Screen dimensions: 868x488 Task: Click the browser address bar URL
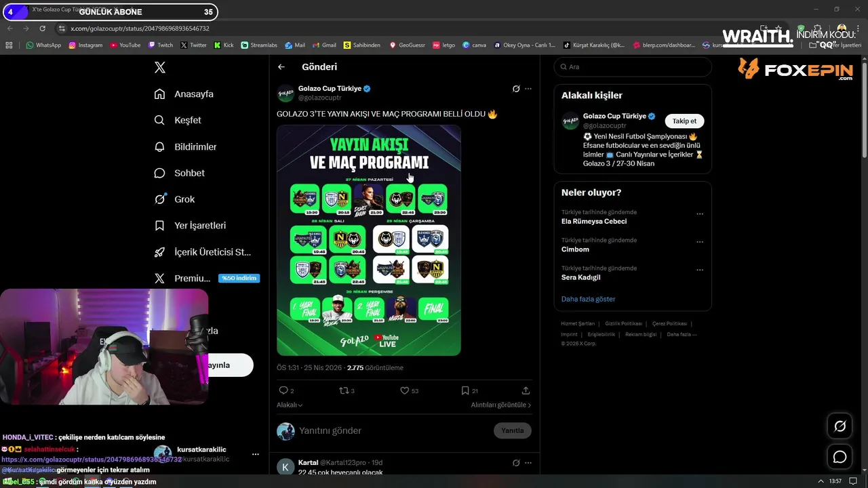click(x=140, y=28)
